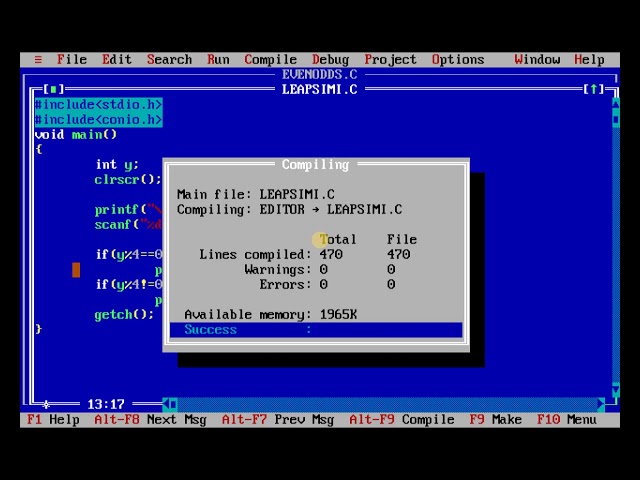The height and width of the screenshot is (480, 640).
Task: Open the Search menu
Action: pos(169,60)
